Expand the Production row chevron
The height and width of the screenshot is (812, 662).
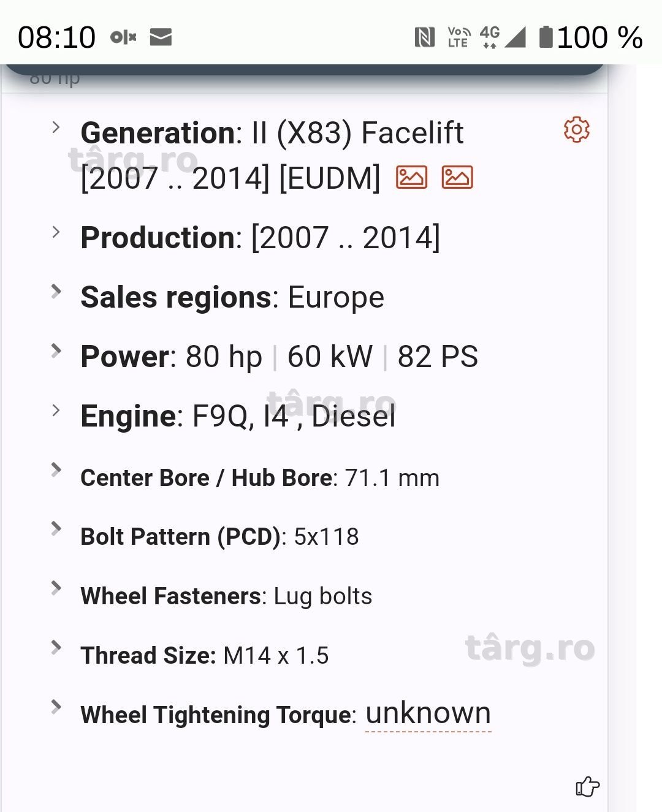[x=56, y=232]
